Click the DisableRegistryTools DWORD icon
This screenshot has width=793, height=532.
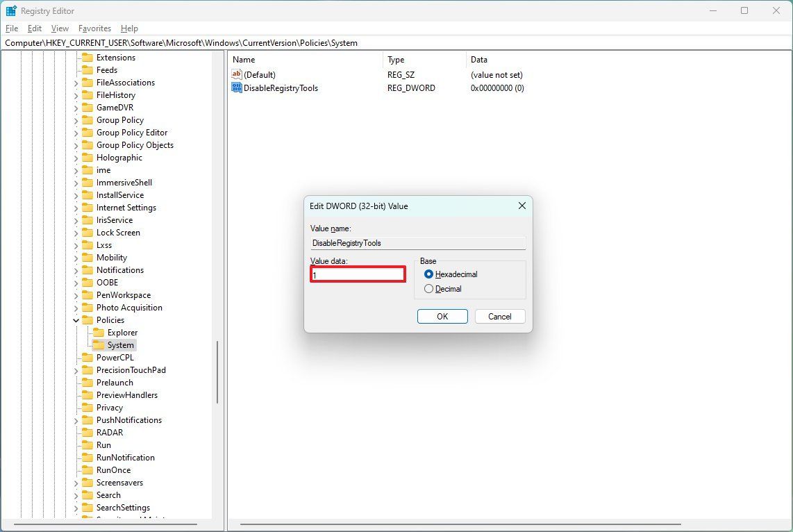pos(236,88)
